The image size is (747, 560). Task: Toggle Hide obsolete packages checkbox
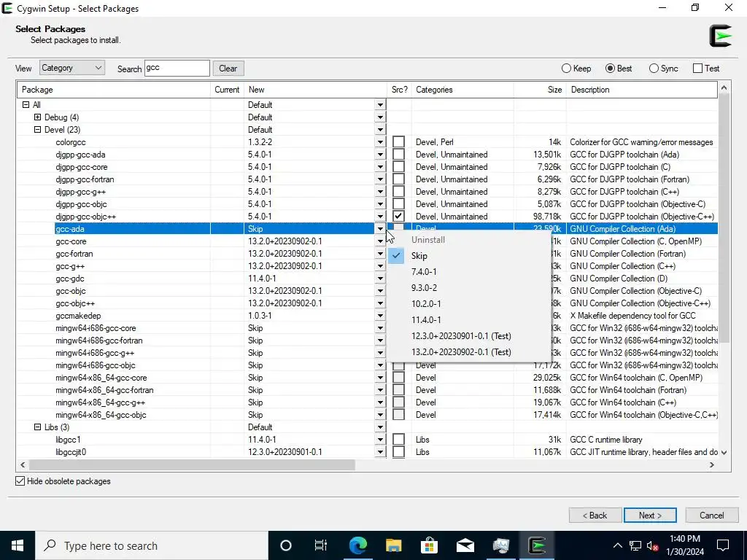point(20,481)
